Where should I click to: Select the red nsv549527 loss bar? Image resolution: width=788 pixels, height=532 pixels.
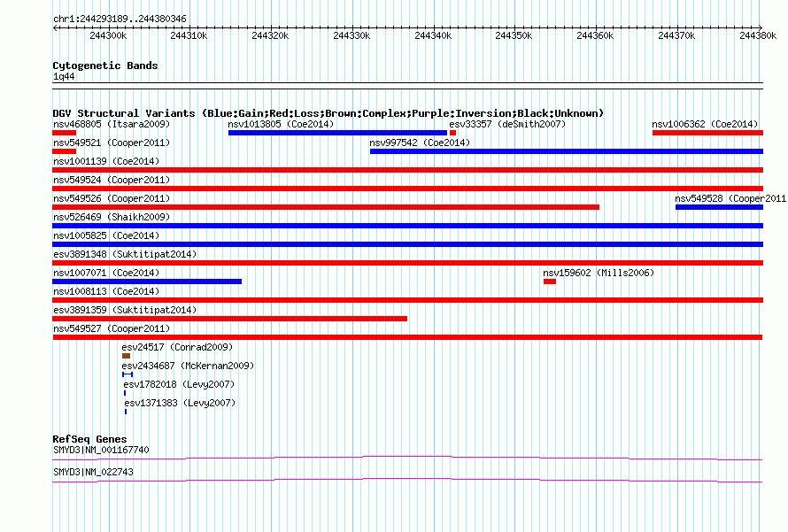click(x=407, y=337)
